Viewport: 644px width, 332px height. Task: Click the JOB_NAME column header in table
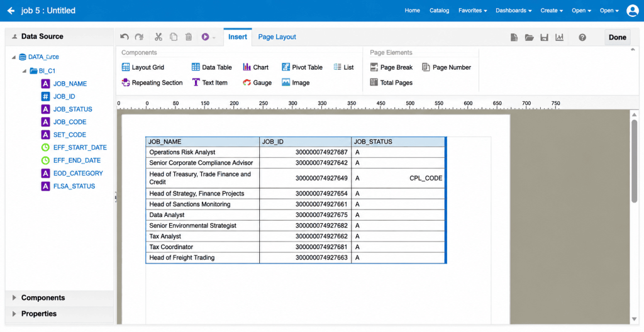click(x=203, y=141)
